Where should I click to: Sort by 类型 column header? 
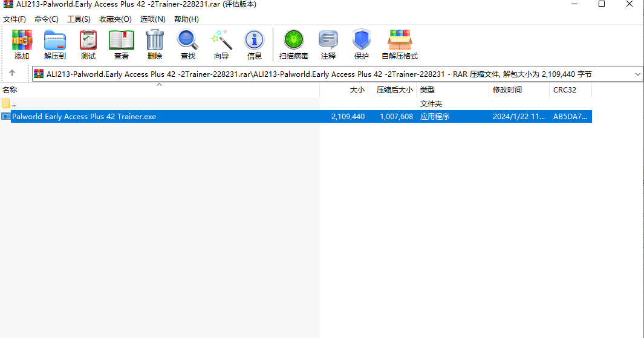(x=452, y=90)
